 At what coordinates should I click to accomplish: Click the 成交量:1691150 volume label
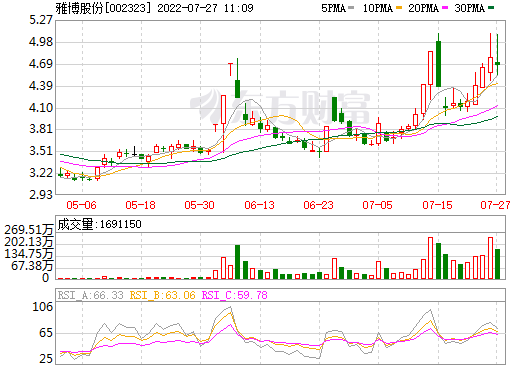pyautogui.click(x=100, y=224)
